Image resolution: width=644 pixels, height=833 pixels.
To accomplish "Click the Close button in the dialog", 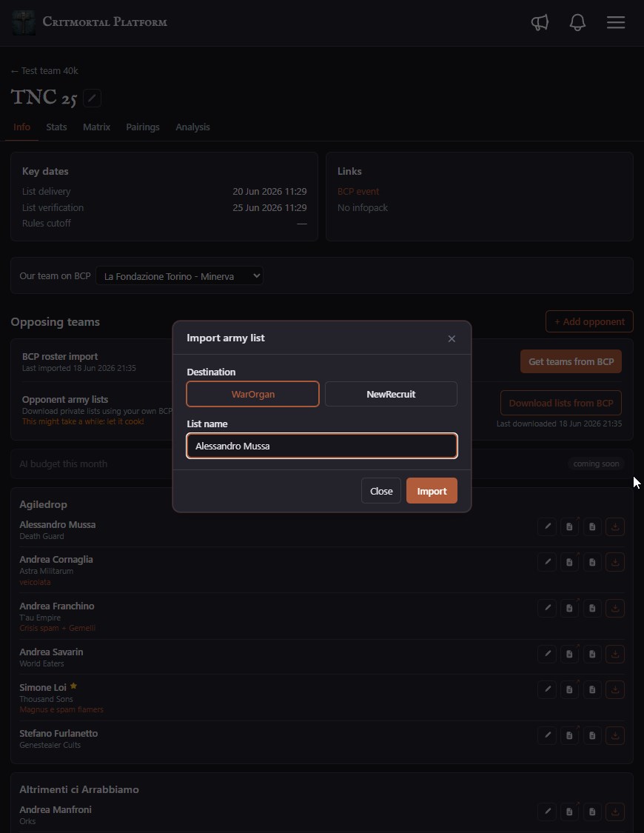I will (x=381, y=491).
